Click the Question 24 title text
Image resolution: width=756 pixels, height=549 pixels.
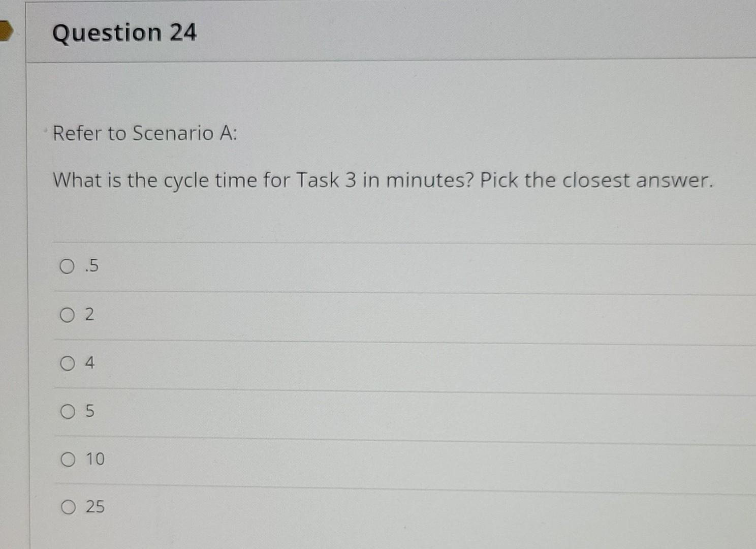124,33
